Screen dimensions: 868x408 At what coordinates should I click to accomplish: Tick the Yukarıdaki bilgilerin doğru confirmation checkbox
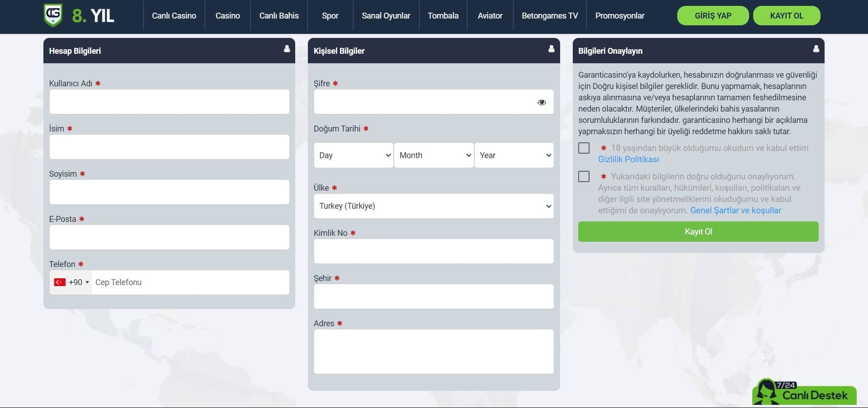pos(584,177)
